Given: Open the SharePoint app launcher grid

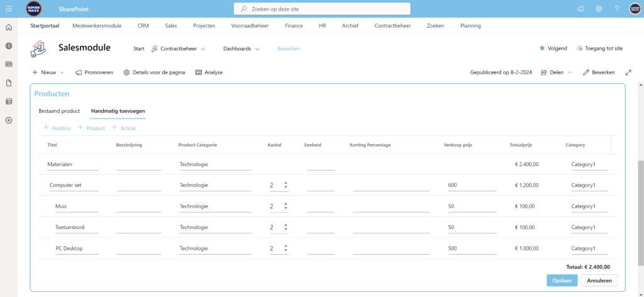Looking at the screenshot, I should (x=9, y=9).
